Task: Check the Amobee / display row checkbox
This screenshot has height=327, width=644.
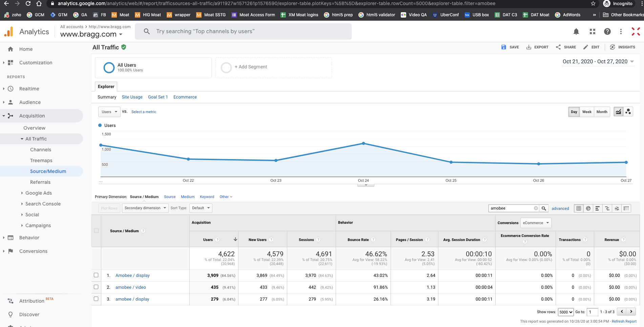Action: point(96,275)
